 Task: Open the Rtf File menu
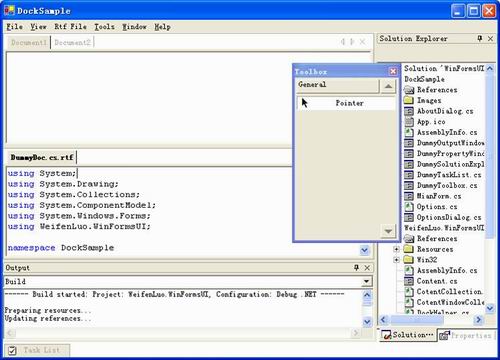[x=70, y=27]
